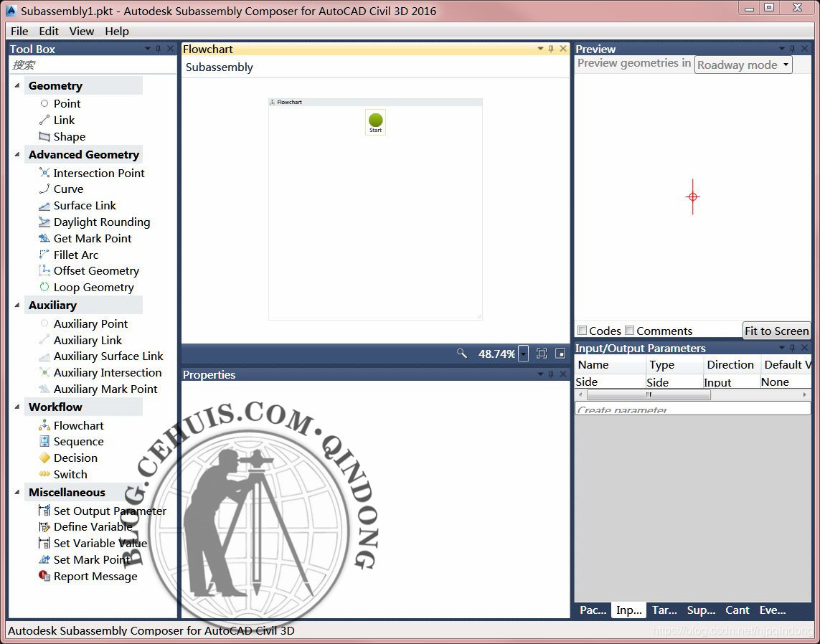Select the Define Variable icon
The height and width of the screenshot is (644, 820).
[44, 527]
